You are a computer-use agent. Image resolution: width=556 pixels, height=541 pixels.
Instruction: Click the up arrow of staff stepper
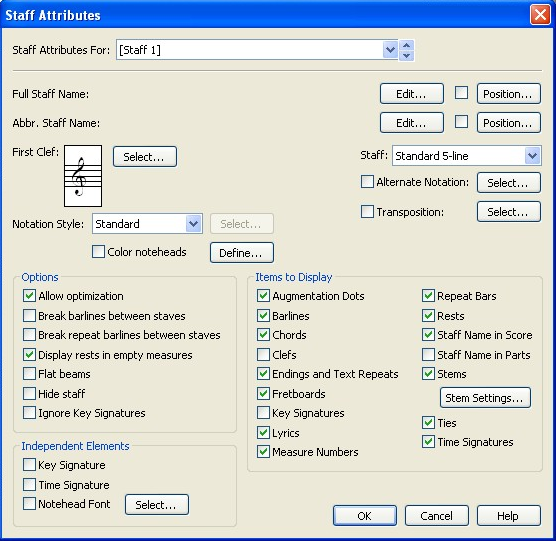coord(407,45)
